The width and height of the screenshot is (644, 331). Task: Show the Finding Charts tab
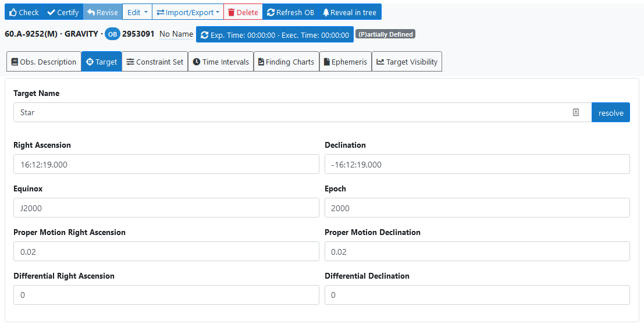point(286,62)
